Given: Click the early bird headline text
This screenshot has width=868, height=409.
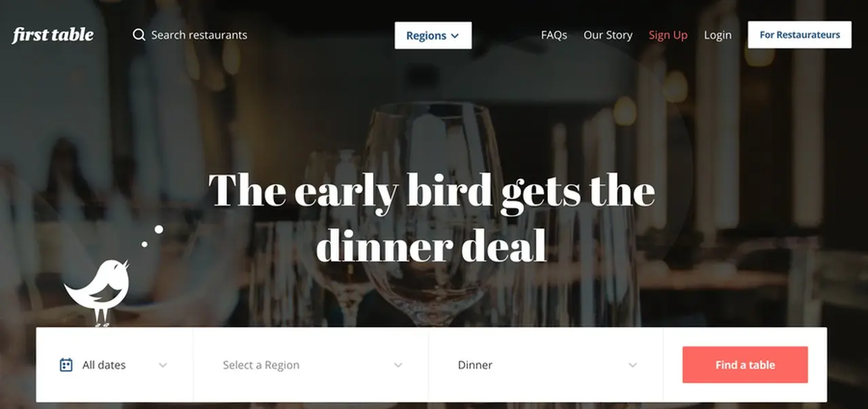Looking at the screenshot, I should tap(432, 218).
